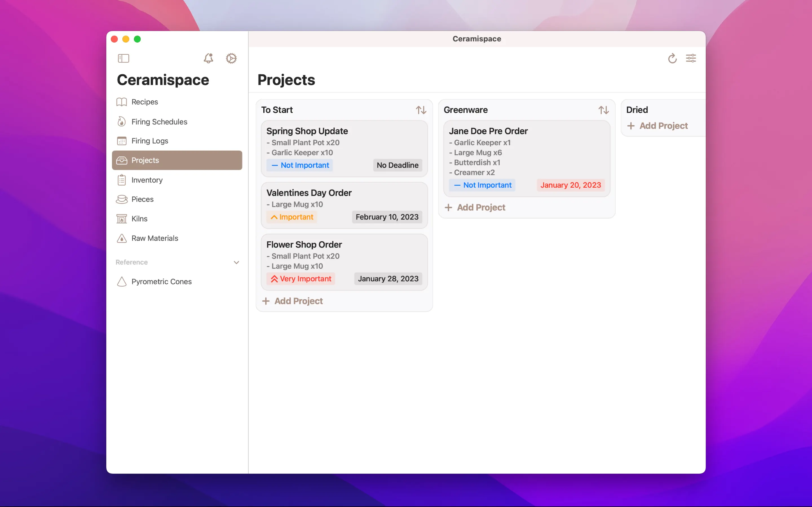Go to Firing Schedules
Viewport: 812px width, 507px height.
[159, 122]
